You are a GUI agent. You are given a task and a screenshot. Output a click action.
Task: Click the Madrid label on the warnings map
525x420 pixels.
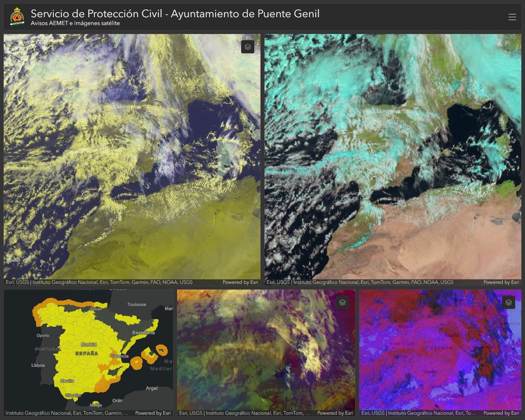pyautogui.click(x=89, y=344)
